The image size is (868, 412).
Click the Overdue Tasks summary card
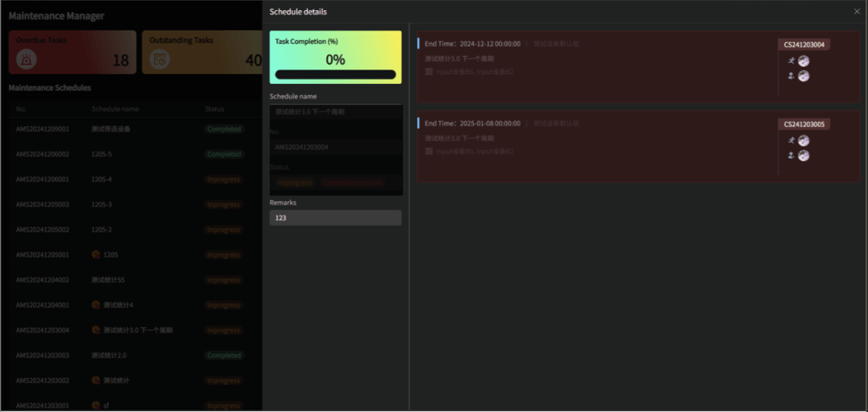72,52
